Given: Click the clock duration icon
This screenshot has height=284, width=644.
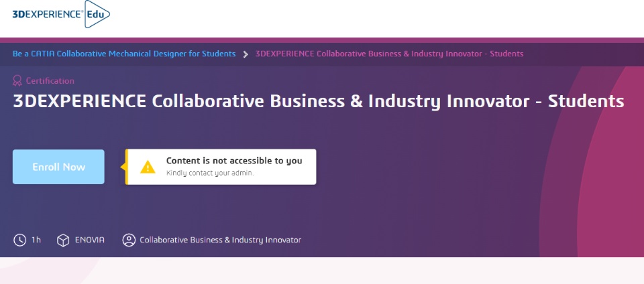Looking at the screenshot, I should click(19, 240).
